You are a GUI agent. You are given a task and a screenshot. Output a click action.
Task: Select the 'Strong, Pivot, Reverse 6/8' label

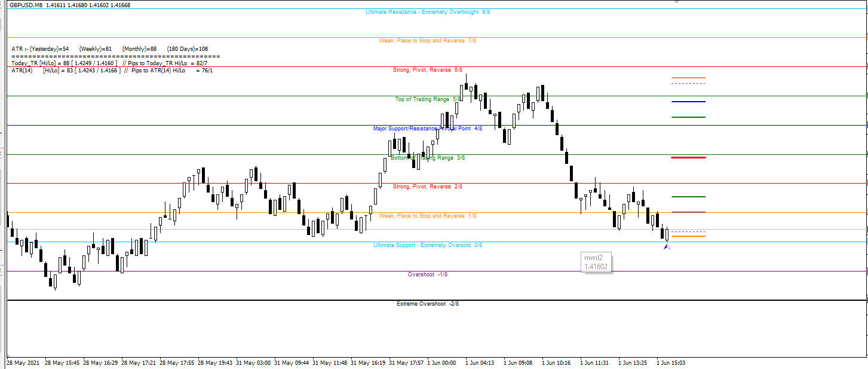[x=428, y=70]
